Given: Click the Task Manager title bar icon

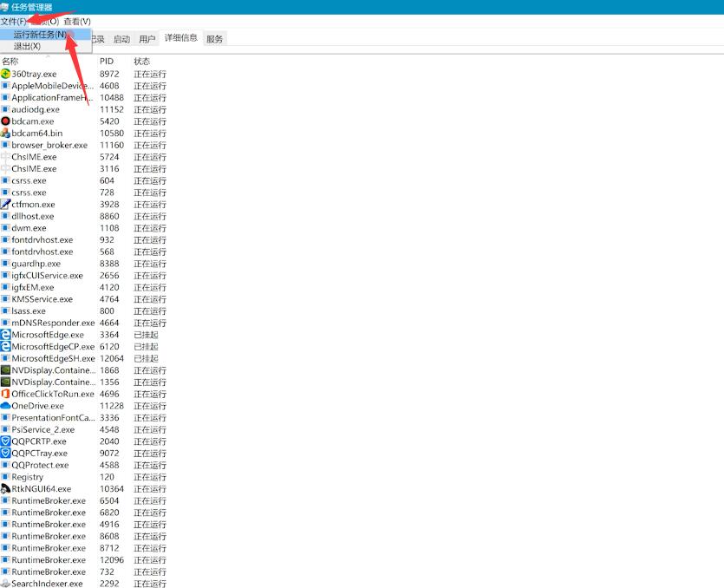Looking at the screenshot, I should pos(4,7).
